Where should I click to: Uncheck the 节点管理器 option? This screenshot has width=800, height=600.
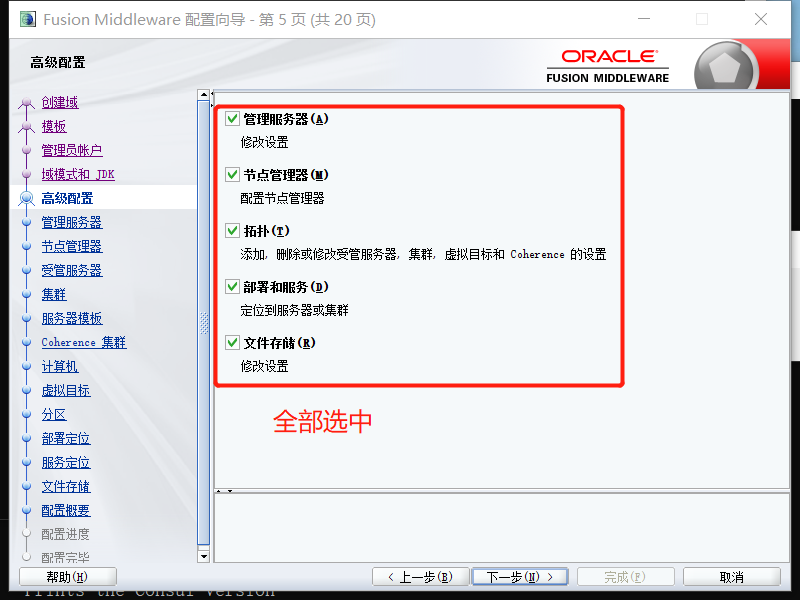232,174
